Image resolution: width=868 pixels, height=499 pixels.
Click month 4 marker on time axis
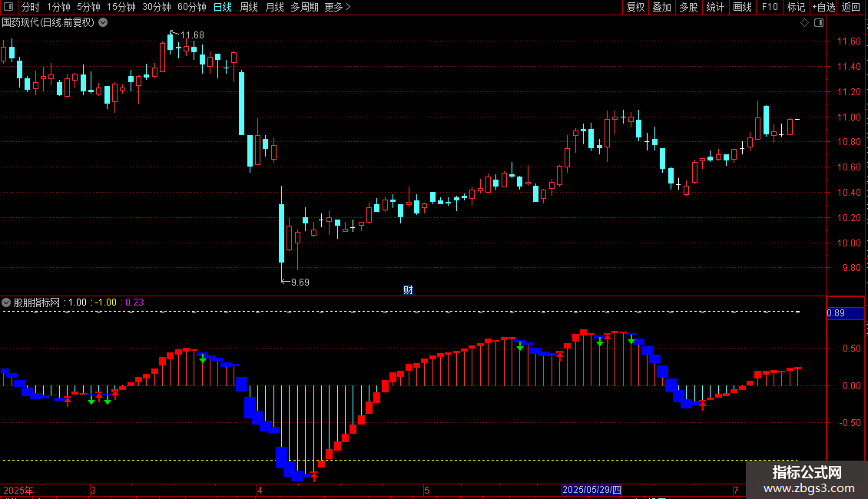260,490
